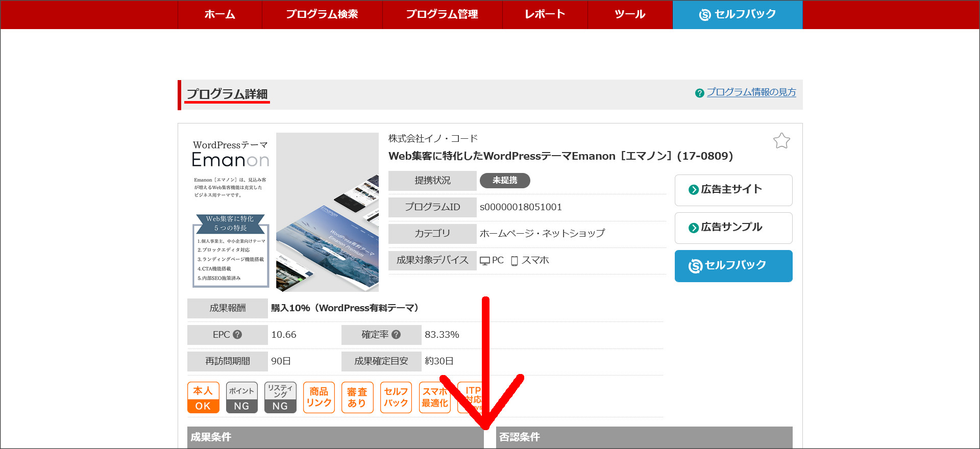
Task: Click the プログラム情報の見方 help link
Action: click(751, 92)
